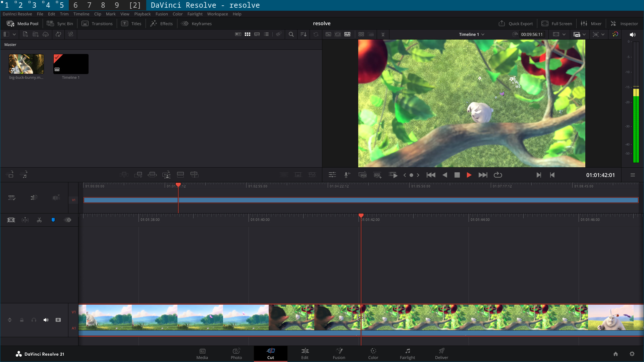Open viewer safe area dropdown arrow
The image size is (644, 362).
click(564, 34)
